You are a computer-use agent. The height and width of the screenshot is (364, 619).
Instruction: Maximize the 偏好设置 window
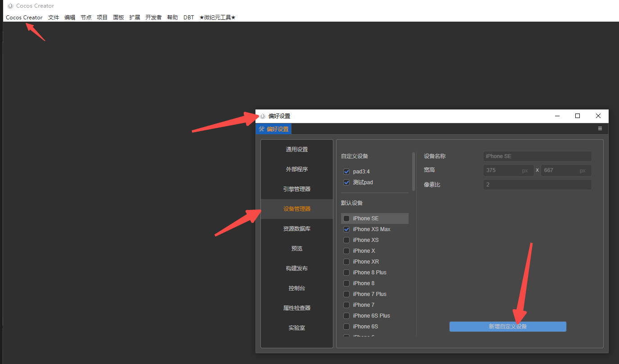[x=578, y=116]
